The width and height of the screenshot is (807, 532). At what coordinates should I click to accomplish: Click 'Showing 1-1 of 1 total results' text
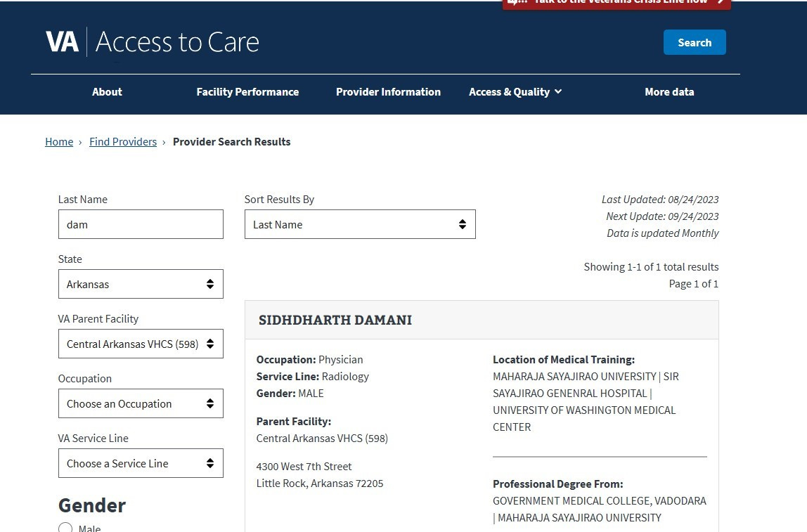click(x=651, y=266)
